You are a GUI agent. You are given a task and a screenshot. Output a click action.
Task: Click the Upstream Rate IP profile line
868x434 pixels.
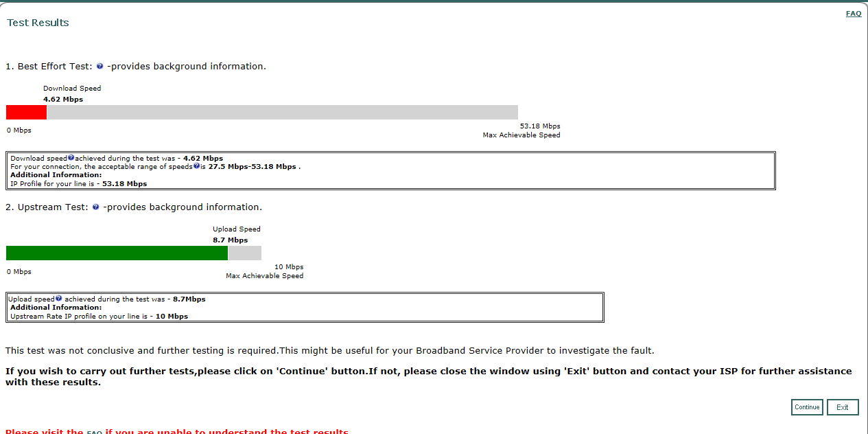click(99, 317)
